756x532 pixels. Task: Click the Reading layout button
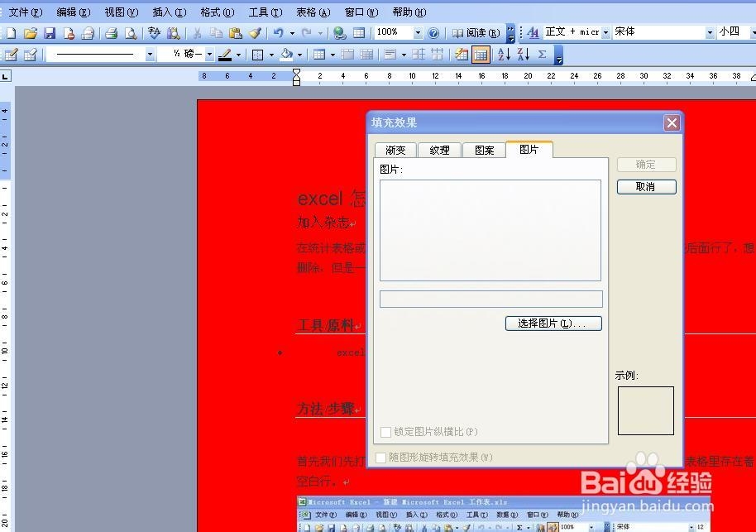point(476,33)
